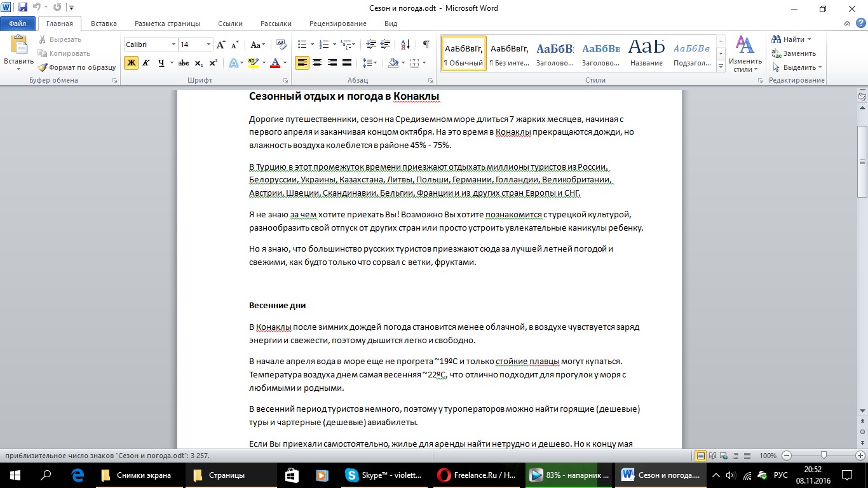Image resolution: width=868 pixels, height=488 pixels.
Task: Apply numbered list formatting
Action: pos(323,44)
